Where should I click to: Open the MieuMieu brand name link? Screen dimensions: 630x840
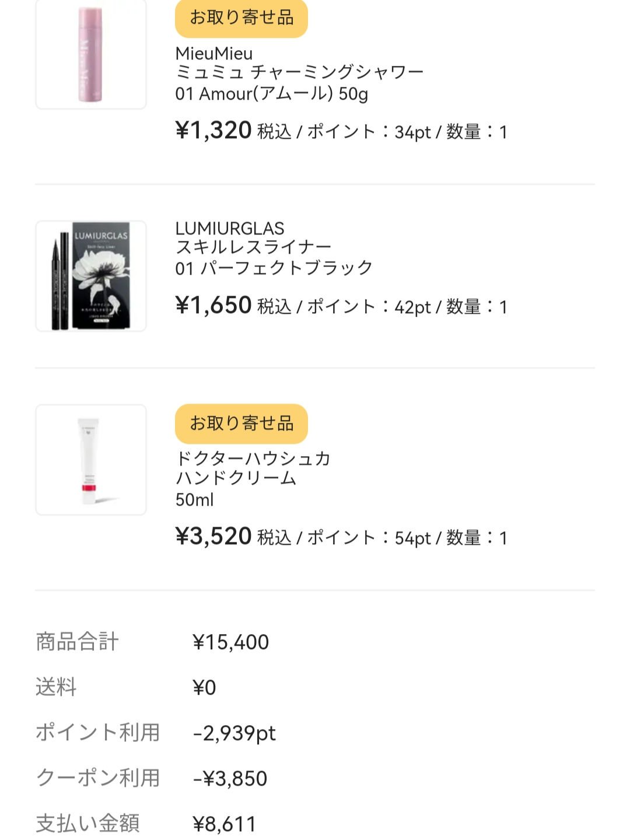[x=214, y=54]
